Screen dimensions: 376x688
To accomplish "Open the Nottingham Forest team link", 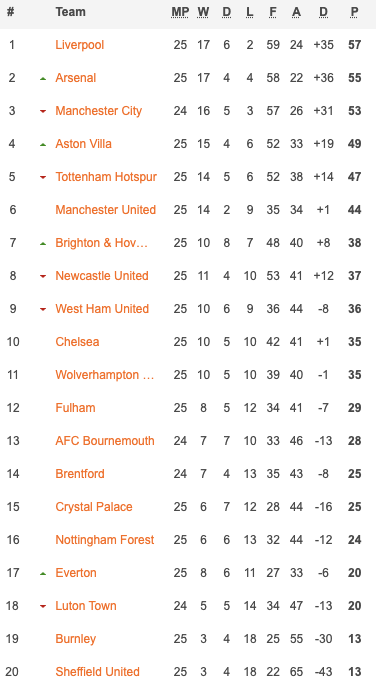I will pyautogui.click(x=105, y=540).
